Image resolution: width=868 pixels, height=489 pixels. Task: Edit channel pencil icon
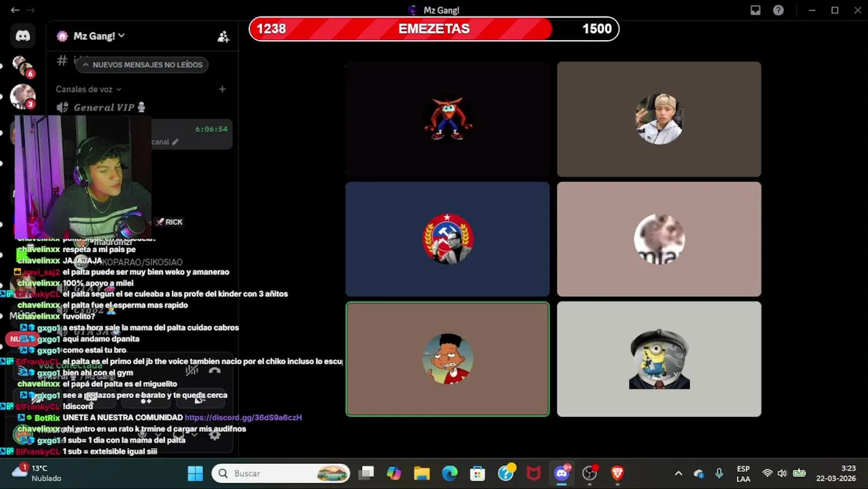click(175, 142)
